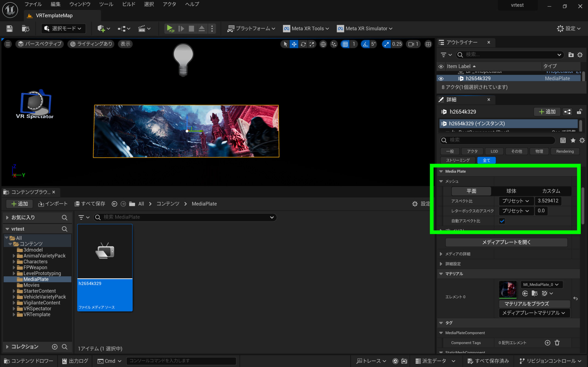Click the material browse-to-asset folder icon

[534, 293]
